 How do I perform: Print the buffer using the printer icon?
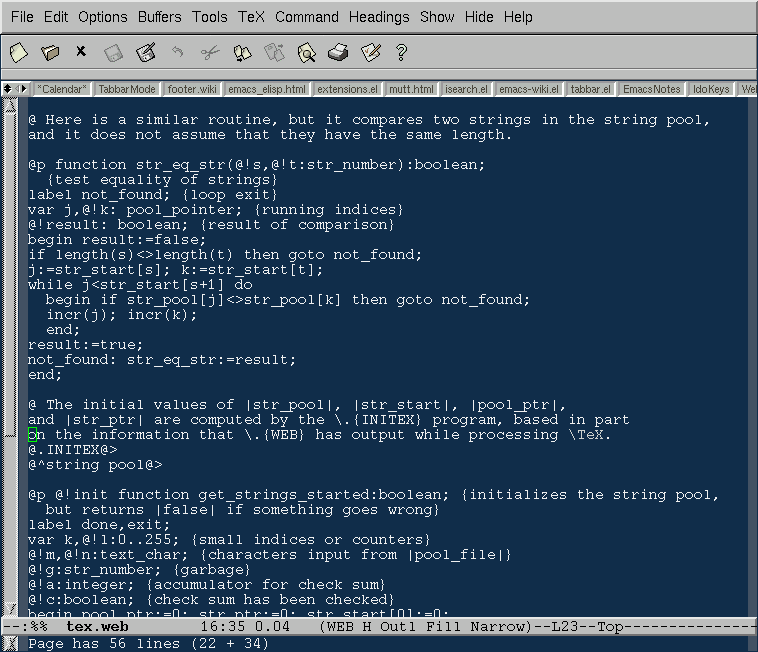pyautogui.click(x=338, y=52)
